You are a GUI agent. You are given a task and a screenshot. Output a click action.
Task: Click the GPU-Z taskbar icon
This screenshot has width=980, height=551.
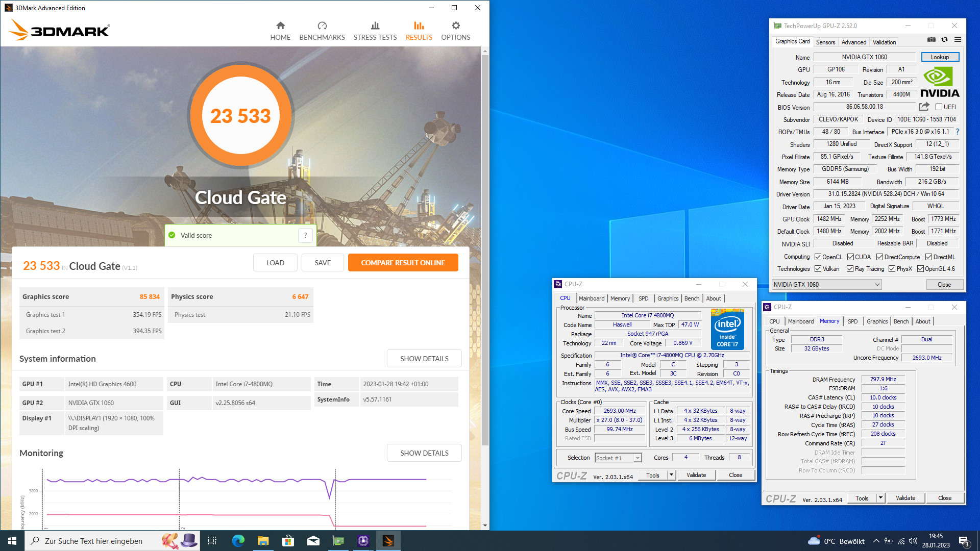point(338,541)
